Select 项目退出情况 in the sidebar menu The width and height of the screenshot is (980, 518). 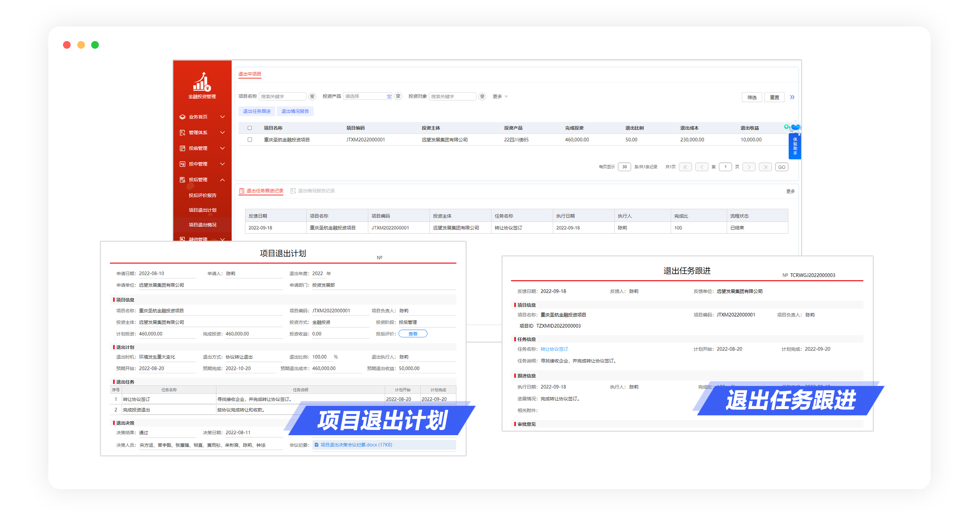click(203, 225)
